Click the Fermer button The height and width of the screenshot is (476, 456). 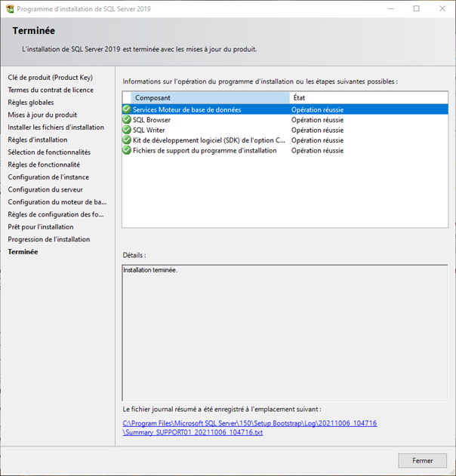422,460
